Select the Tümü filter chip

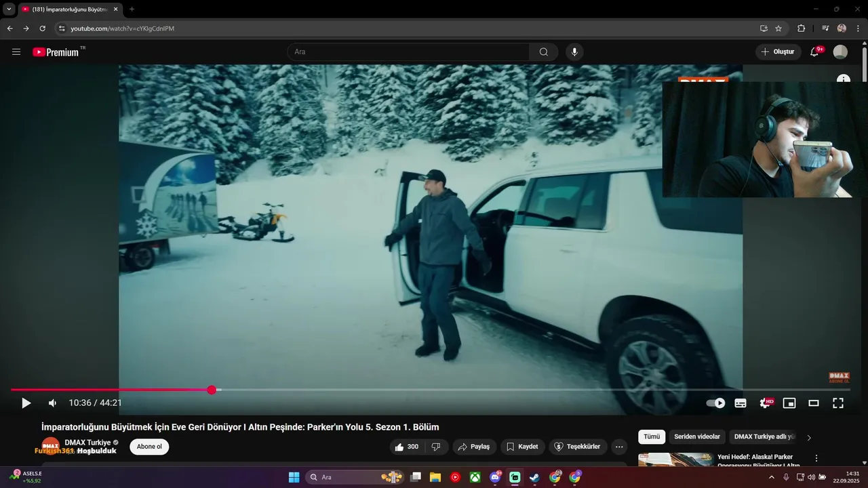tap(652, 437)
